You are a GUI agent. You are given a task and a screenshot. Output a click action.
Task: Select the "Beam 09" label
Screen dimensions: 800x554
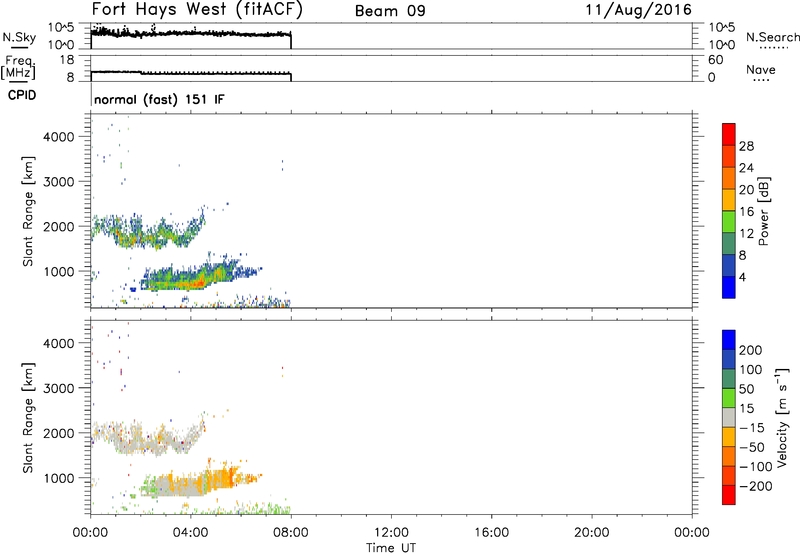[x=390, y=11]
